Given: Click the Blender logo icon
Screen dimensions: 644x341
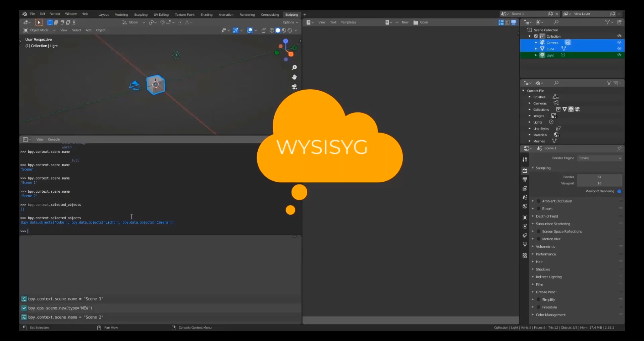Looking at the screenshot, I should tap(24, 14).
